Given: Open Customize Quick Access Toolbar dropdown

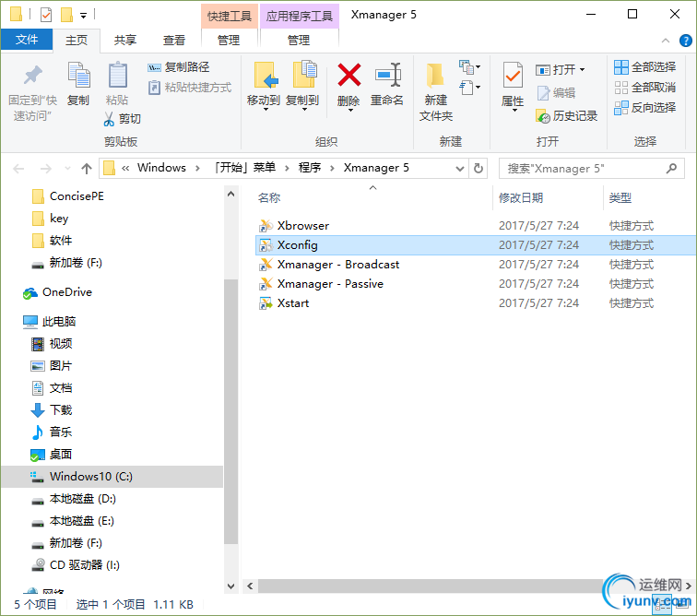Looking at the screenshot, I should click(83, 16).
